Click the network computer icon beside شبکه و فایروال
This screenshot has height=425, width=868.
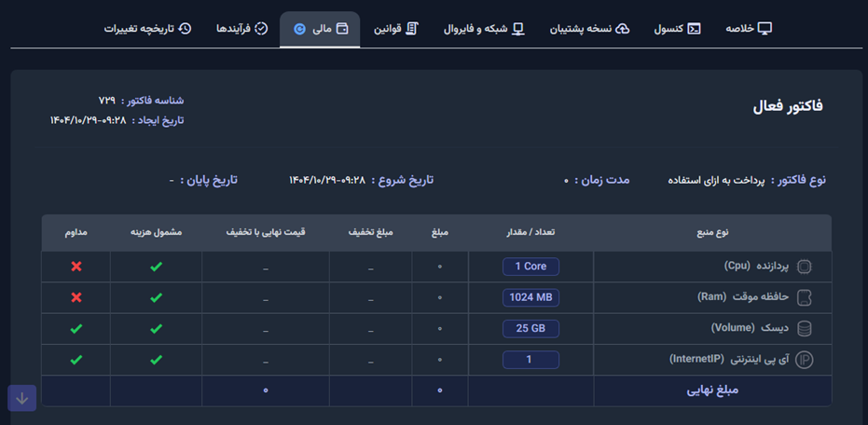[x=518, y=29]
